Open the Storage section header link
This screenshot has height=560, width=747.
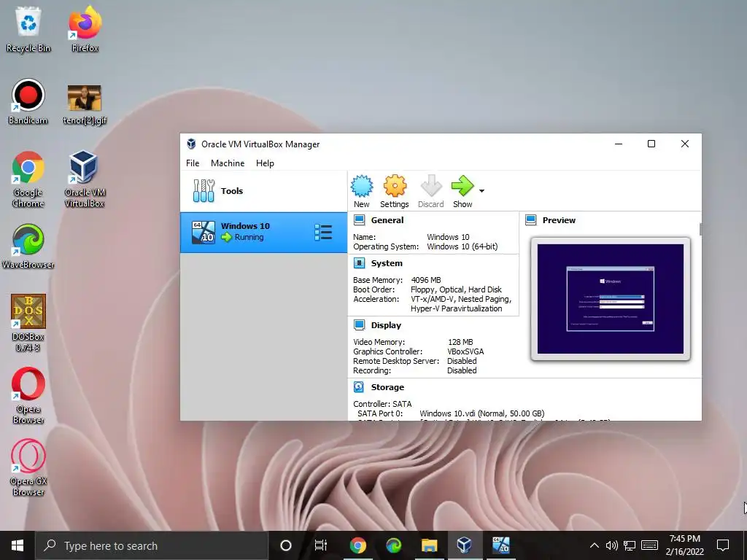pyautogui.click(x=387, y=387)
